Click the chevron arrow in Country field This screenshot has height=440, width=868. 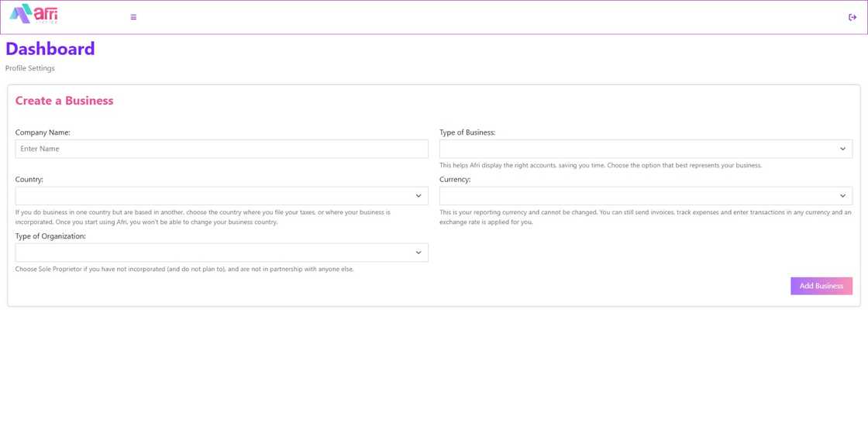pos(418,196)
